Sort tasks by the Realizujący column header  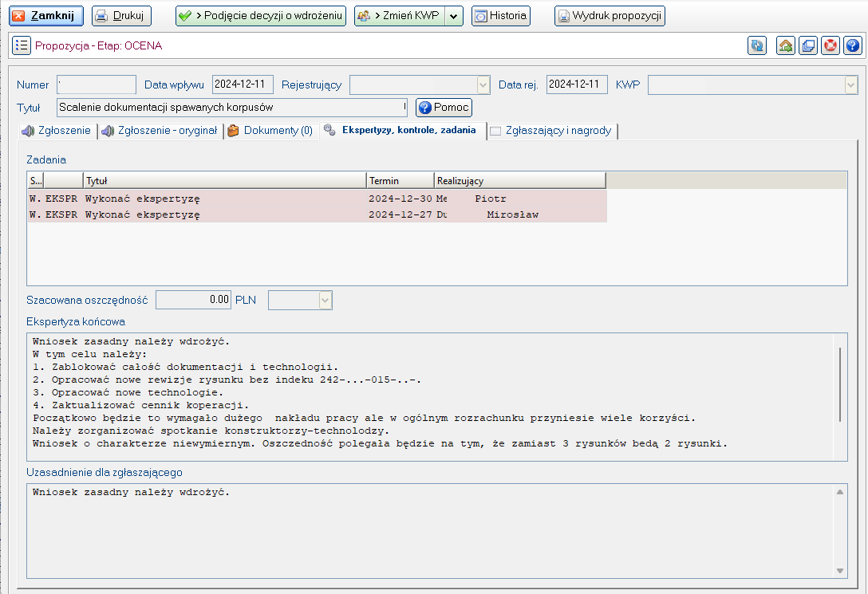pos(520,180)
